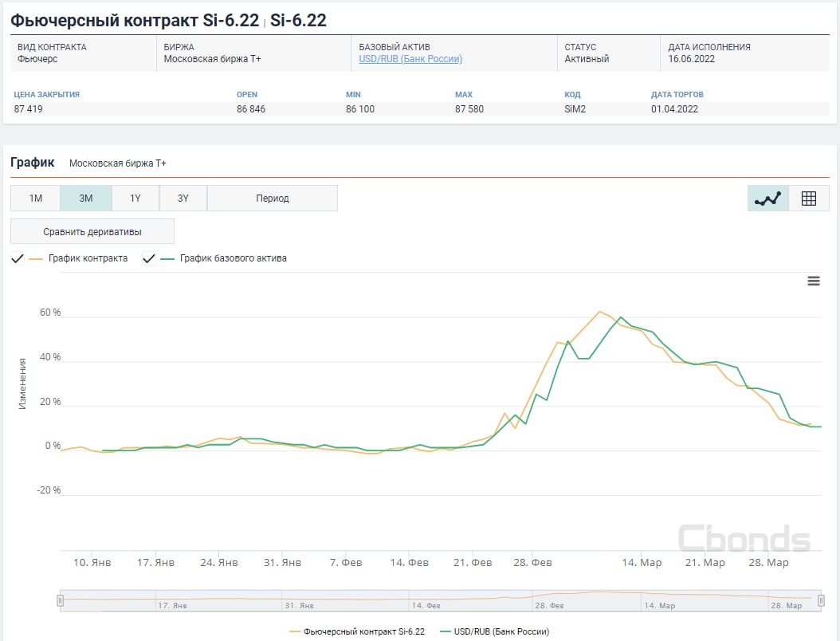Click the right handle of range navigator
This screenshot has height=641, width=840.
pos(821,600)
